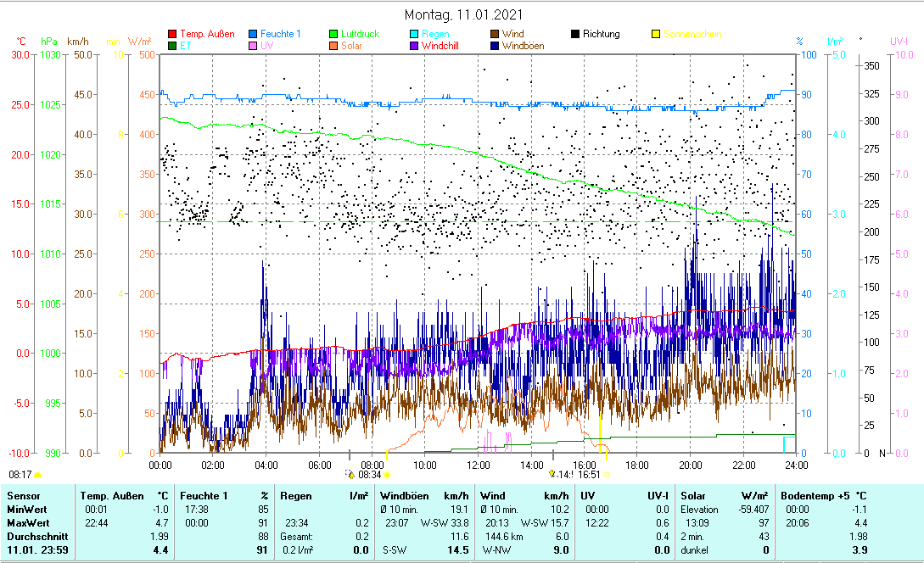Click the average temperature value '1.99'

pyautogui.click(x=160, y=537)
